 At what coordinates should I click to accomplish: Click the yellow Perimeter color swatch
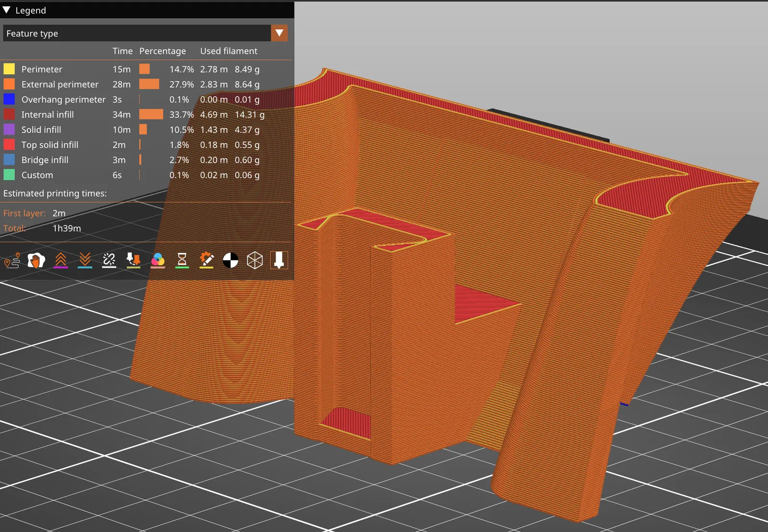pyautogui.click(x=9, y=69)
